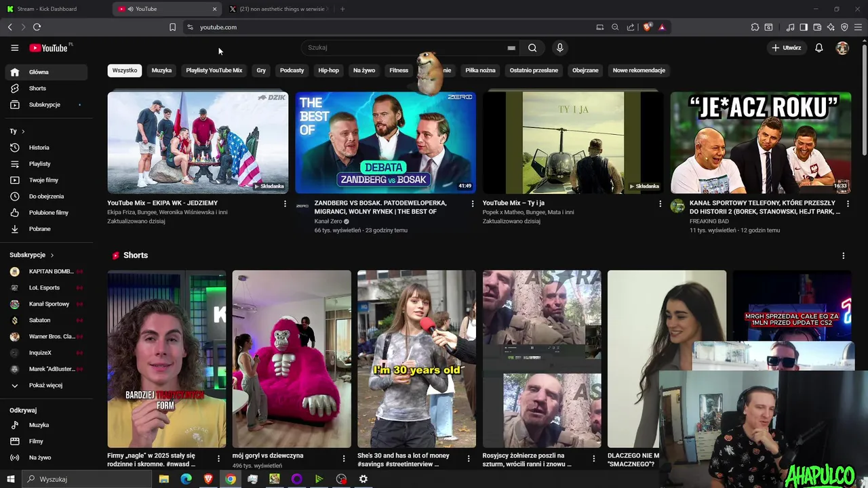This screenshot has width=868, height=488.
Task: Open options for Ty i ja mix
Action: coord(660,203)
